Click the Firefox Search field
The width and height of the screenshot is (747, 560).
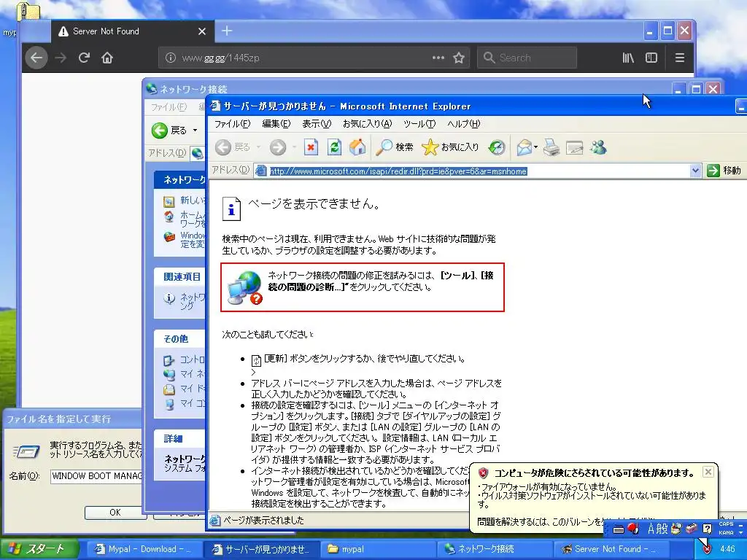click(x=527, y=58)
